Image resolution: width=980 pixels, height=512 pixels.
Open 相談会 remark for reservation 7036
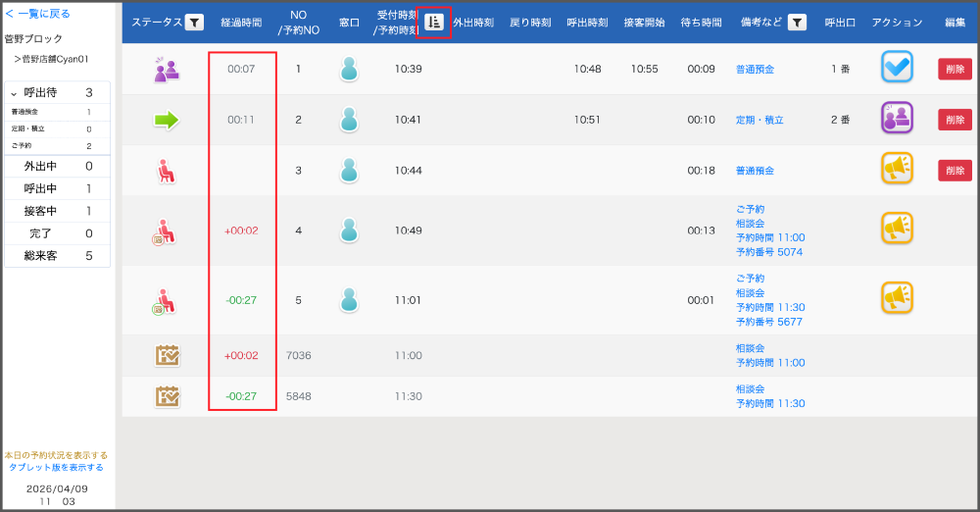[750, 348]
